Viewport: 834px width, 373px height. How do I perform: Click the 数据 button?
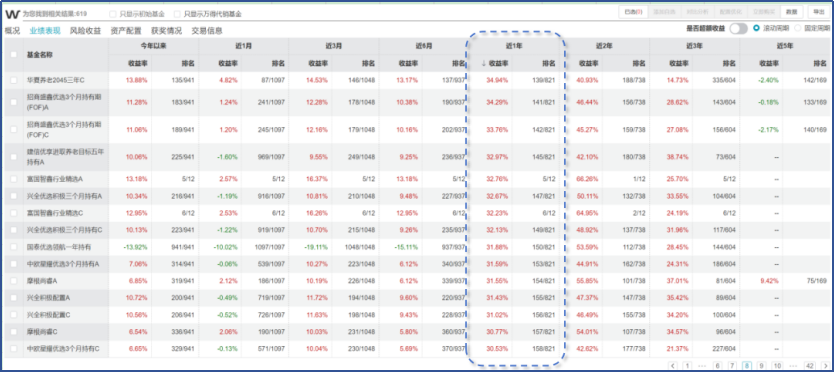[x=791, y=12]
